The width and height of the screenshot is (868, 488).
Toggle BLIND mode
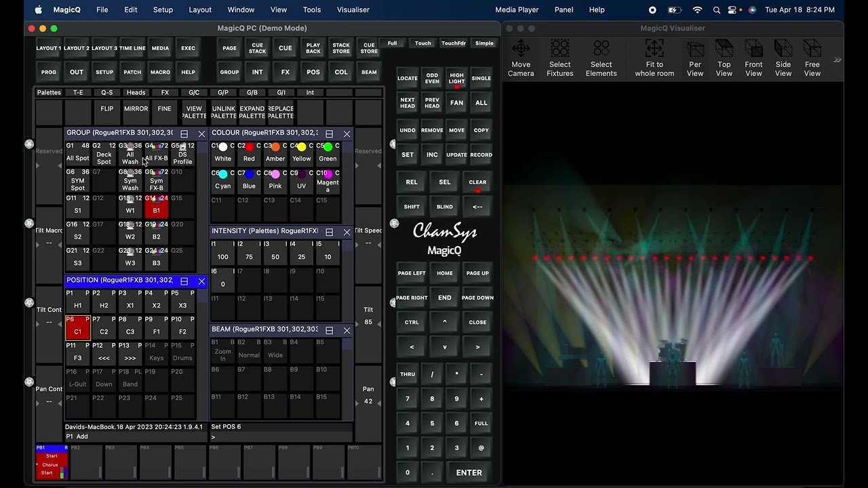pos(444,207)
